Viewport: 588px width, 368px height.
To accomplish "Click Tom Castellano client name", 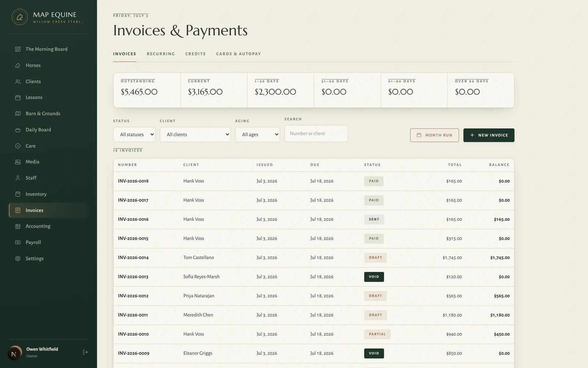I will pyautogui.click(x=198, y=258).
